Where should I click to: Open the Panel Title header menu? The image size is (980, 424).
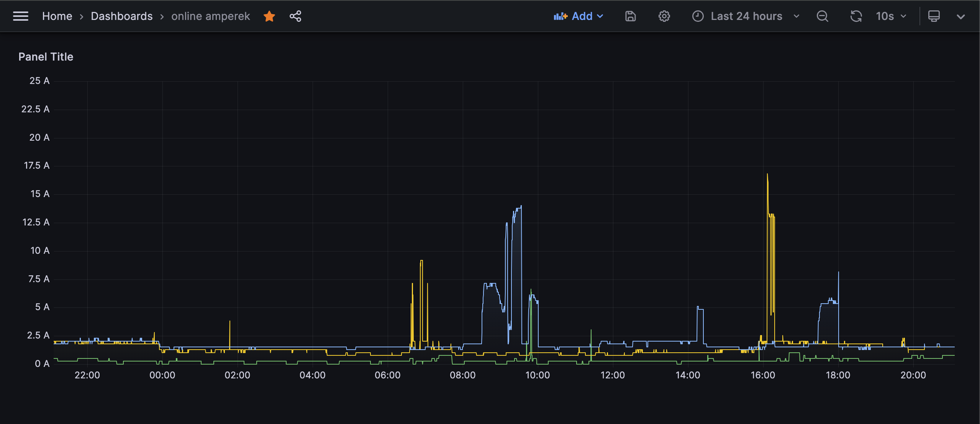point(46,57)
